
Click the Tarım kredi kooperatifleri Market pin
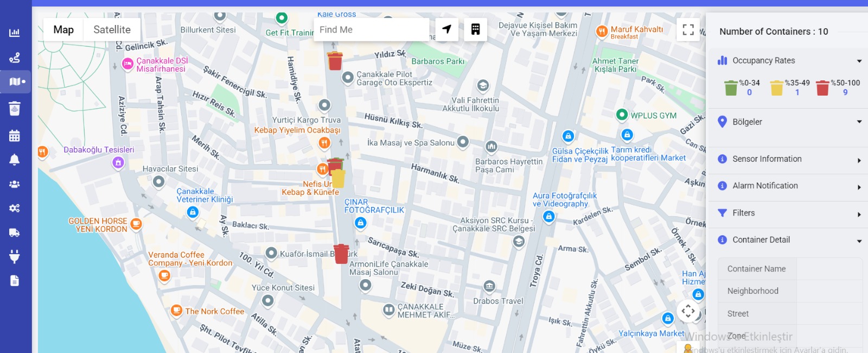click(x=627, y=134)
